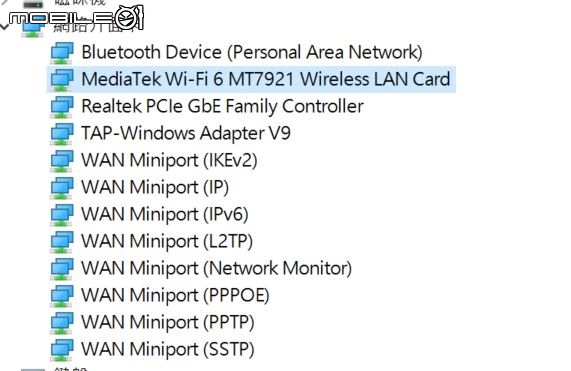The width and height of the screenshot is (571, 371).
Task: Click the WAN Miniport (SSTP) icon
Action: coord(62,349)
